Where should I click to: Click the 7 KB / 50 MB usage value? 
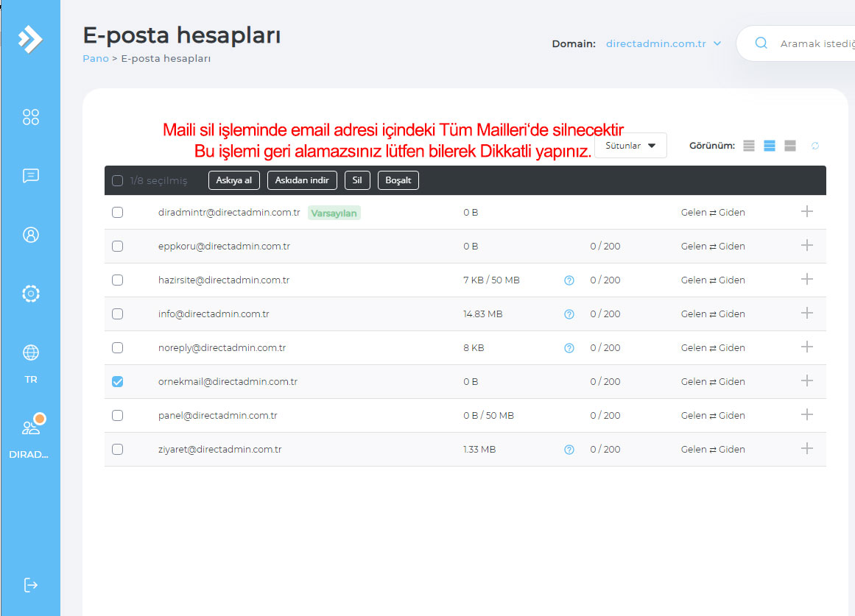[491, 280]
